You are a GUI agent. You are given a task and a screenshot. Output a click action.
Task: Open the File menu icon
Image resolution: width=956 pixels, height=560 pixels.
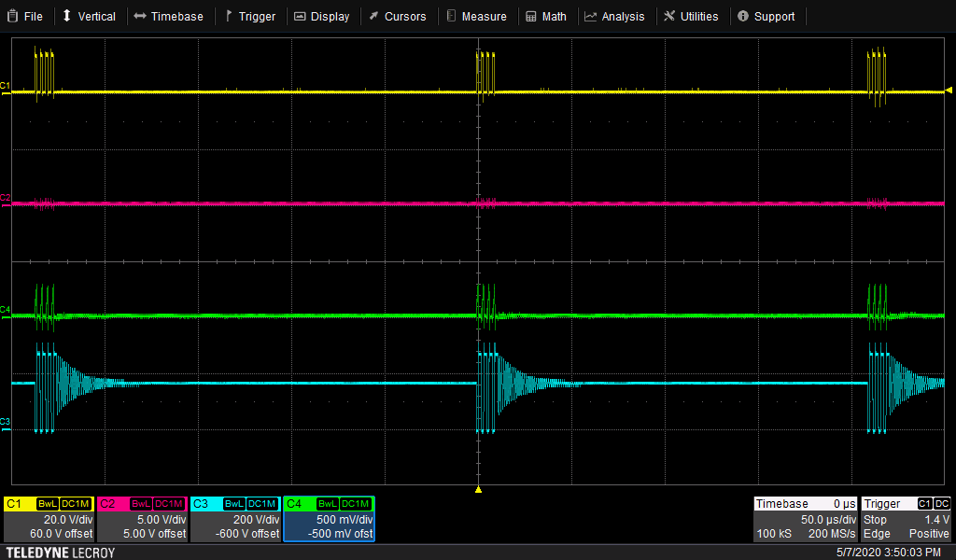pos(13,15)
